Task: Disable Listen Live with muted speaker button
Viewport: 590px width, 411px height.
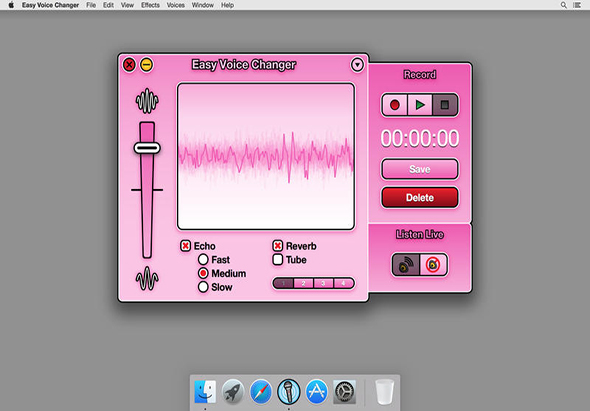Action: [x=433, y=265]
